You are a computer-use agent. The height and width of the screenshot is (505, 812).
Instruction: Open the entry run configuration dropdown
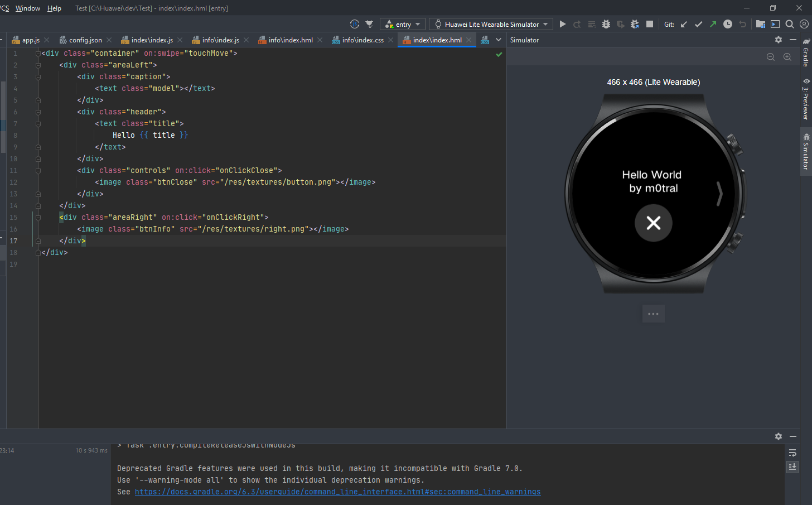coord(403,24)
